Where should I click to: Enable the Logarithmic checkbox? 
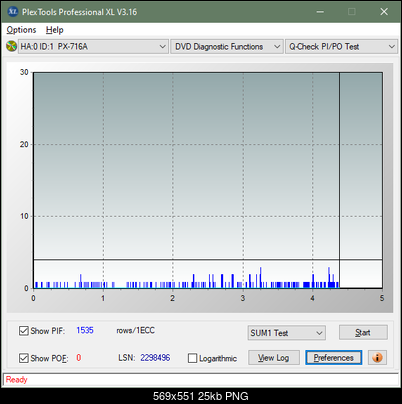192,358
